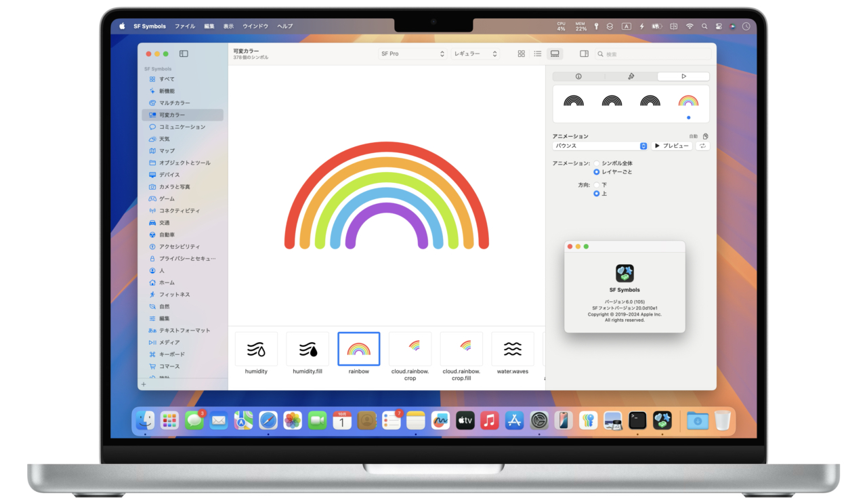Choose the first monochrome rainbow rendering preview
867x504 pixels.
(x=574, y=101)
